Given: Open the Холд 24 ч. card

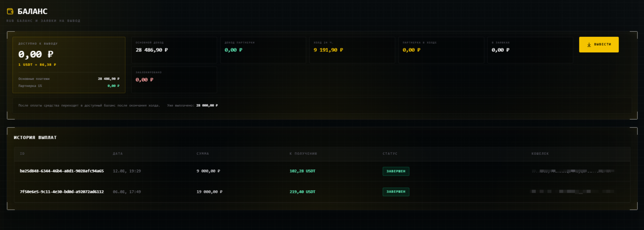Looking at the screenshot, I should [x=352, y=50].
